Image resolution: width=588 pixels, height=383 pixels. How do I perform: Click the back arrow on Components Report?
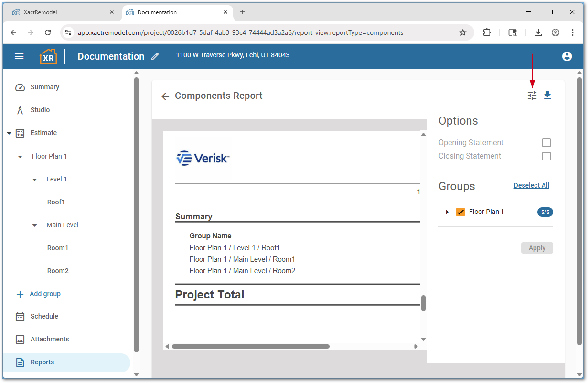pos(165,96)
